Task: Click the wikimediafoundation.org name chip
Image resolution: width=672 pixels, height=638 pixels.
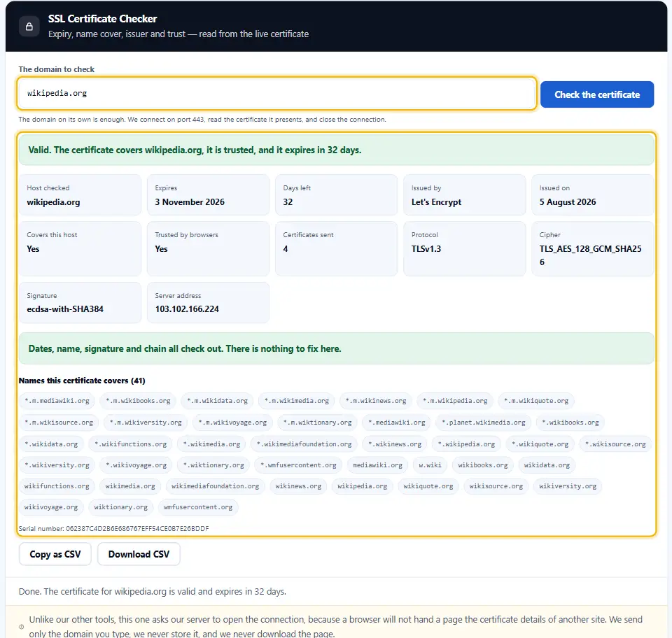Action: (215, 486)
